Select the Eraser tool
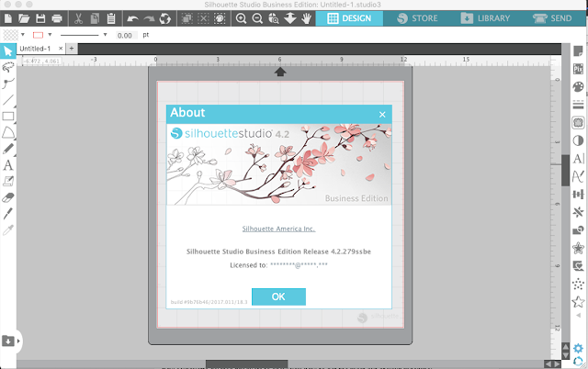The image size is (588, 369). [8, 197]
